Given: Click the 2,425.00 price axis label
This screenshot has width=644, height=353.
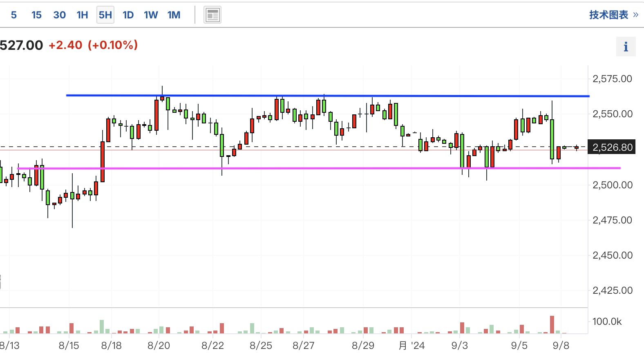Looking at the screenshot, I should pos(612,290).
